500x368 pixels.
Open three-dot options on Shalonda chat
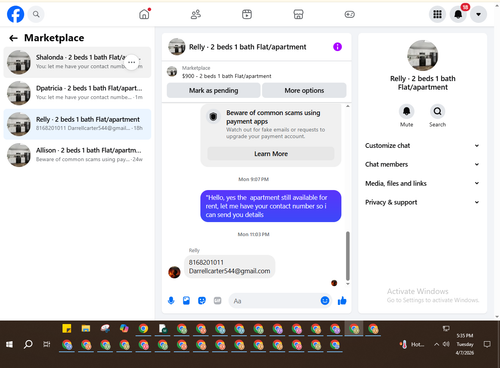tap(131, 62)
